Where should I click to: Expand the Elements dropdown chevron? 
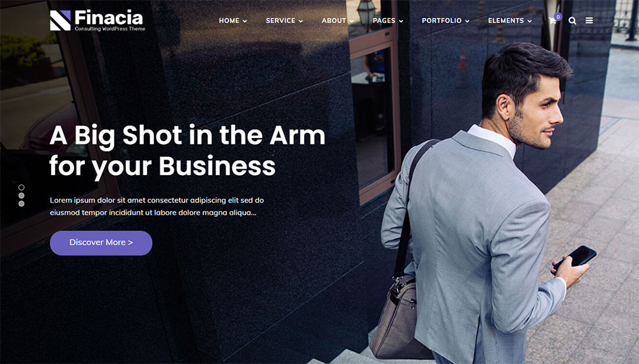click(529, 21)
